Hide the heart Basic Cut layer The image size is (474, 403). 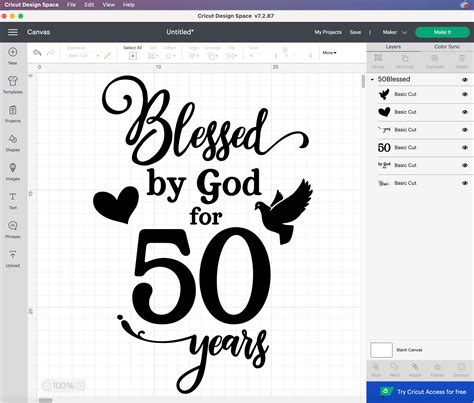(x=465, y=112)
